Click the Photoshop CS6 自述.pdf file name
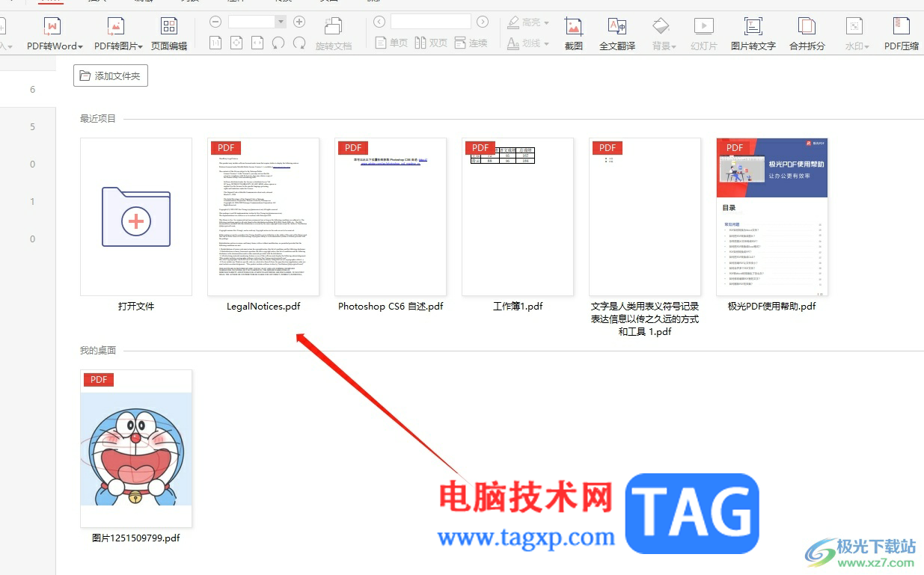 click(391, 307)
